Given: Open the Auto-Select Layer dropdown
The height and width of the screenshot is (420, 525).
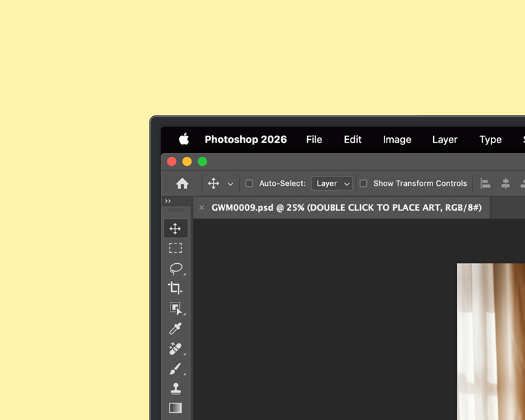Looking at the screenshot, I should coord(332,184).
